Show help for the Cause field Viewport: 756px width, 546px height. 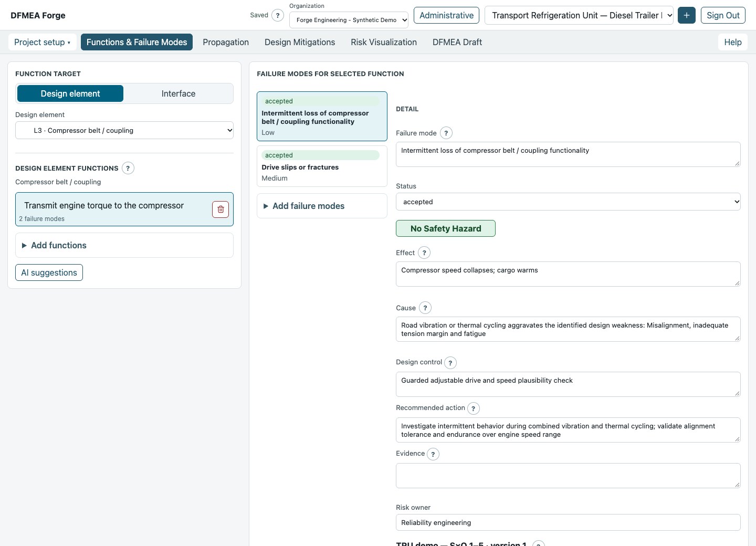425,308
